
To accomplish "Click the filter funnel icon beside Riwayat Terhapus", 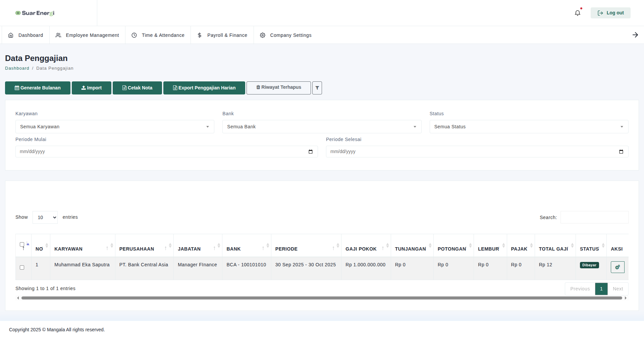I will [317, 88].
